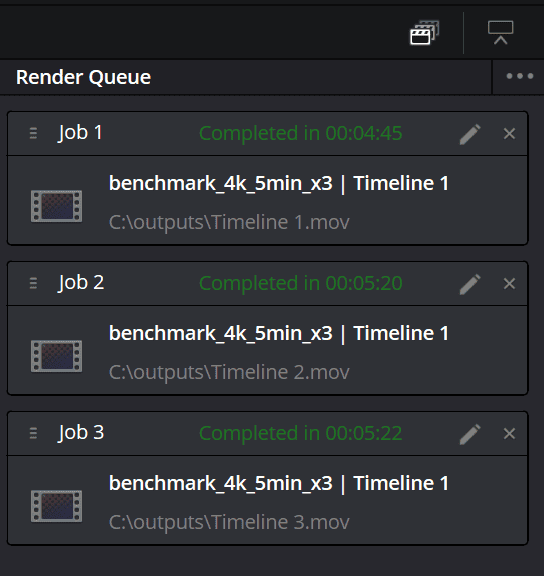
Task: Select the Job 1 film thumbnail
Action: 57,206
